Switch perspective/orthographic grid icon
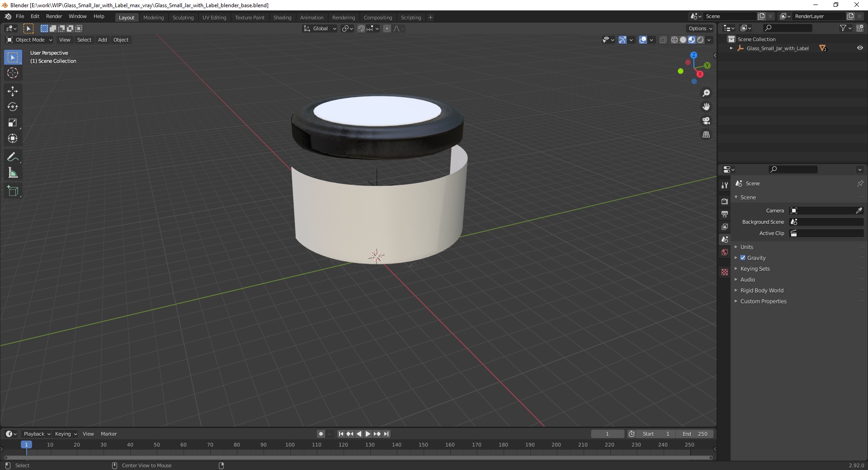 pyautogui.click(x=706, y=135)
